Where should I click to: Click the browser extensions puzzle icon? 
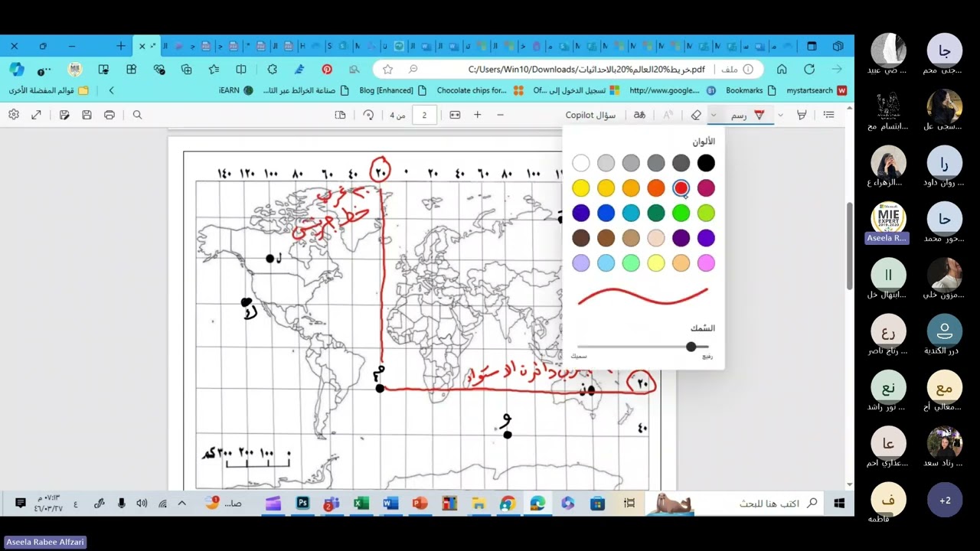pyautogui.click(x=272, y=69)
